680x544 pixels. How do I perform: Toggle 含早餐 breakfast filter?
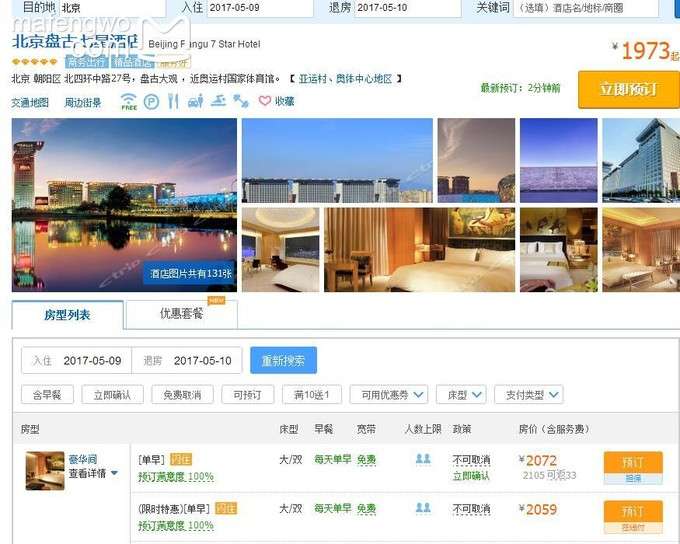click(47, 395)
